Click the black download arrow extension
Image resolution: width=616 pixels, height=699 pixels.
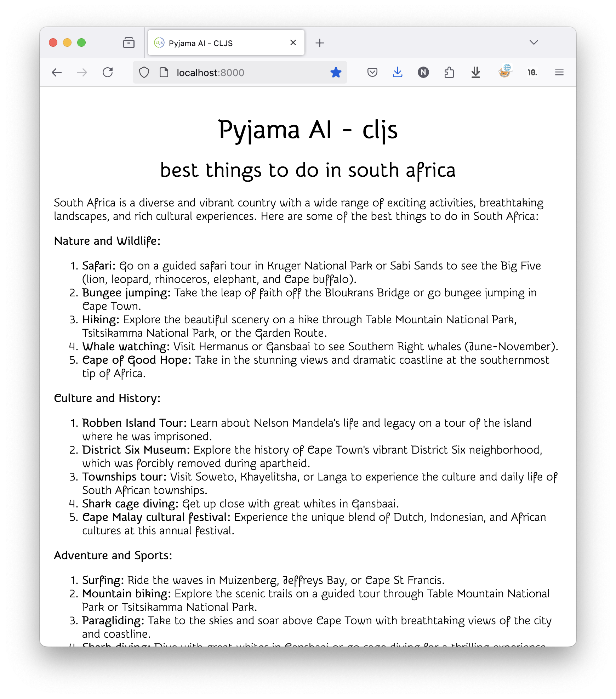[x=476, y=73]
